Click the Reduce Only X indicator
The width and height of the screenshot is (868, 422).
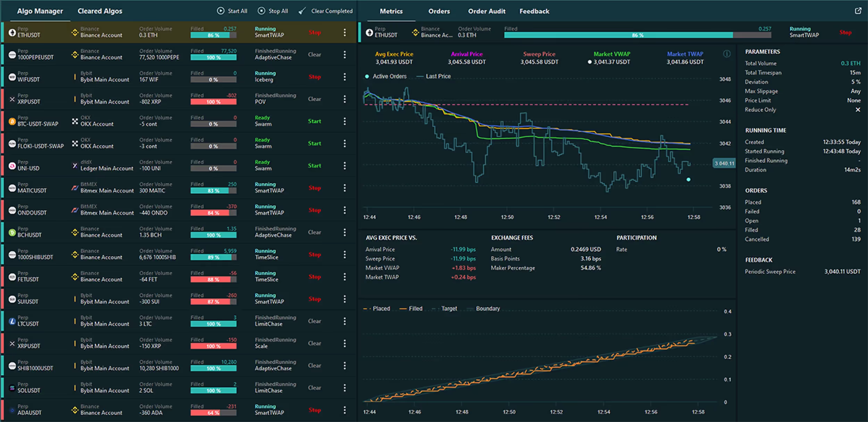(x=858, y=109)
